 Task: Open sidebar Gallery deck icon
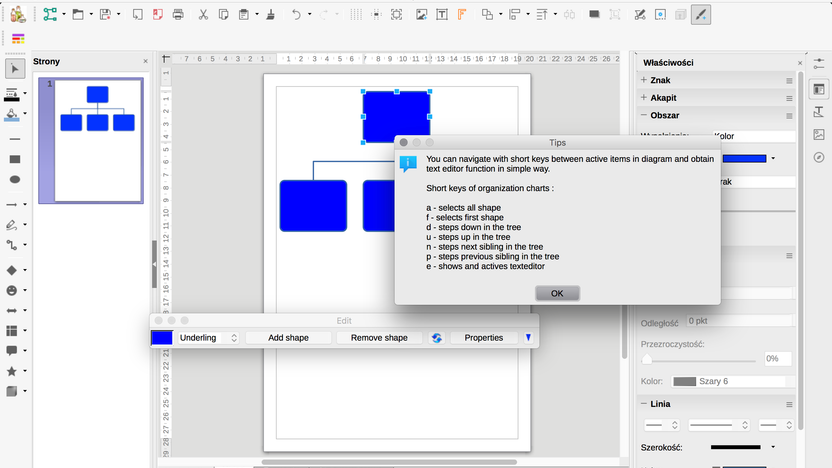819,135
